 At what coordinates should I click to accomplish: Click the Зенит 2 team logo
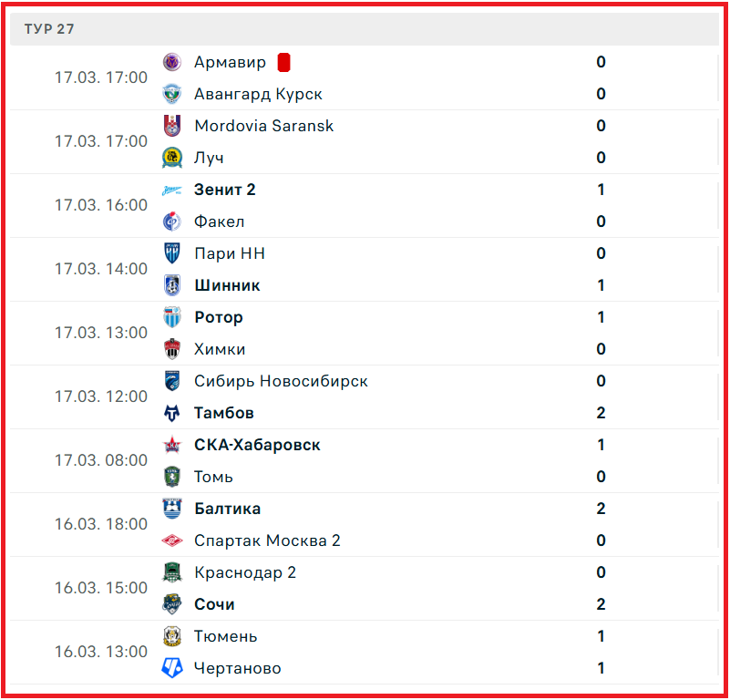pyautogui.click(x=172, y=190)
